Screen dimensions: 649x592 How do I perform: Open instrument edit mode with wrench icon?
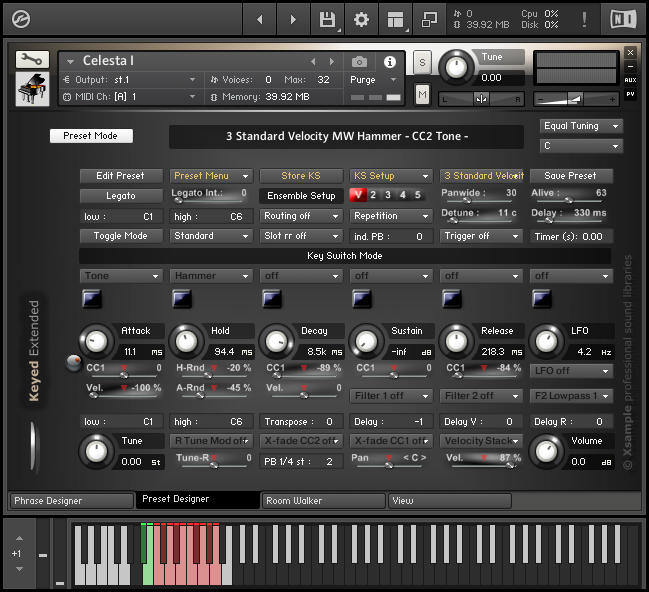32,60
